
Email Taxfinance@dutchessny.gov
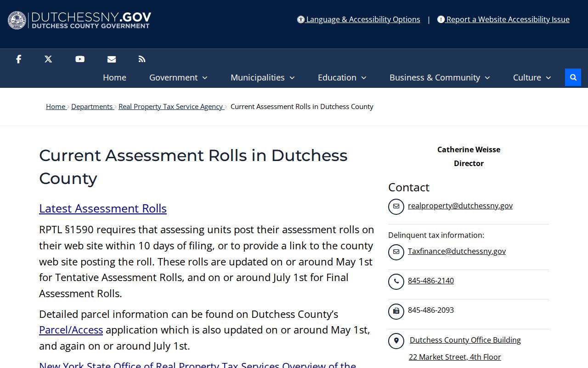[x=457, y=251]
